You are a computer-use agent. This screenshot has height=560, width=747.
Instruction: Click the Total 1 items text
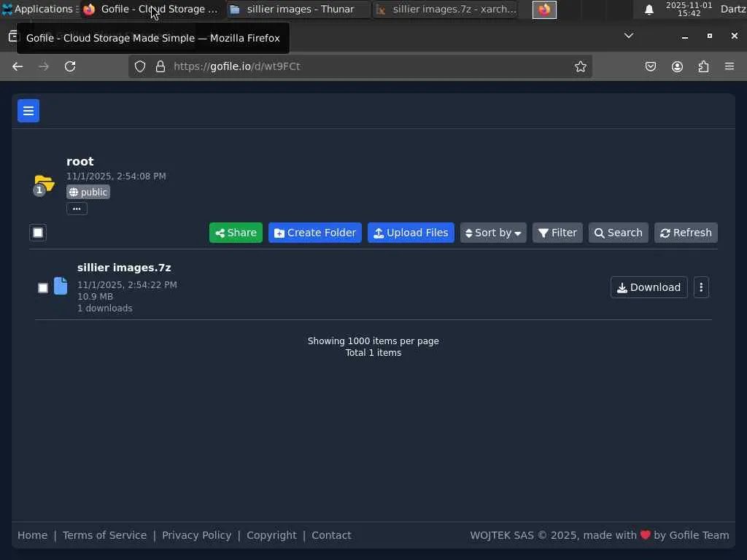point(373,353)
